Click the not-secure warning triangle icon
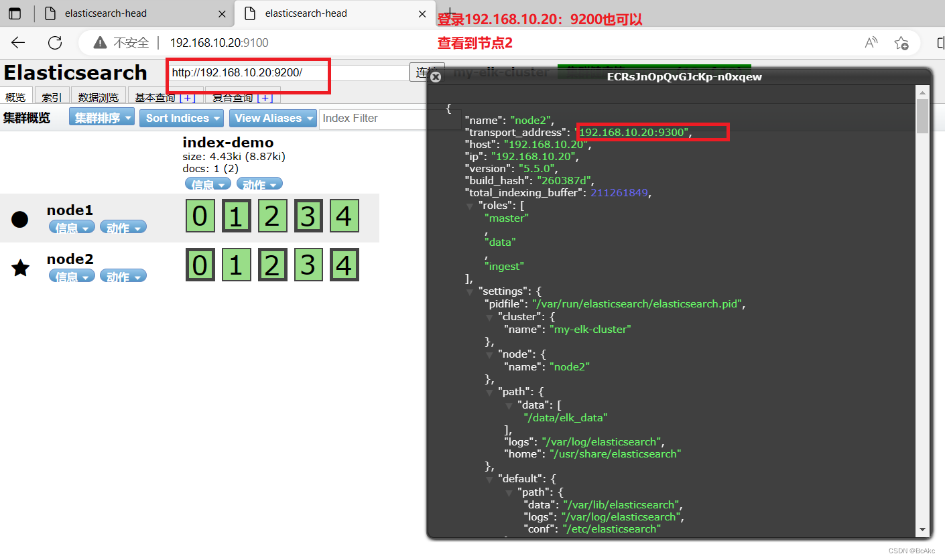Viewport: 945px width, 560px height. 101,43
